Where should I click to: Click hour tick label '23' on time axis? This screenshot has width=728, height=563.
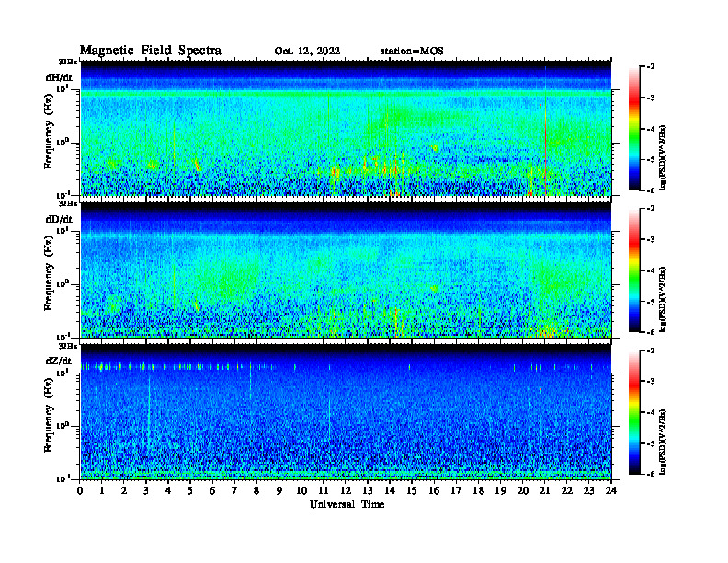coord(589,490)
